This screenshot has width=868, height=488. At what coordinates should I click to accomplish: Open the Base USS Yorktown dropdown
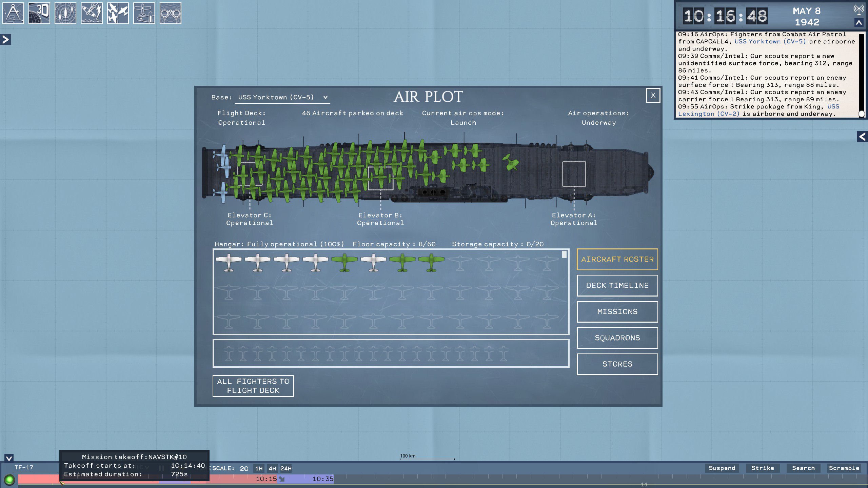point(282,97)
